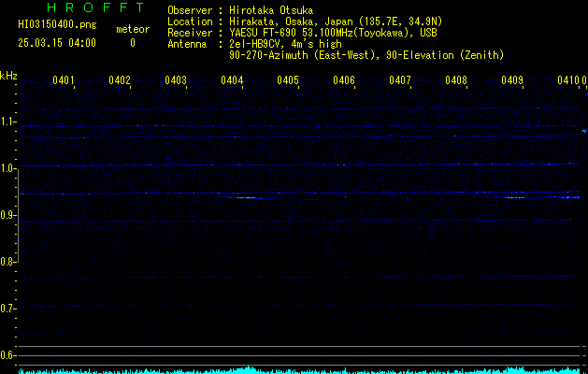Click the 1.1 frequency axis label

(7, 122)
